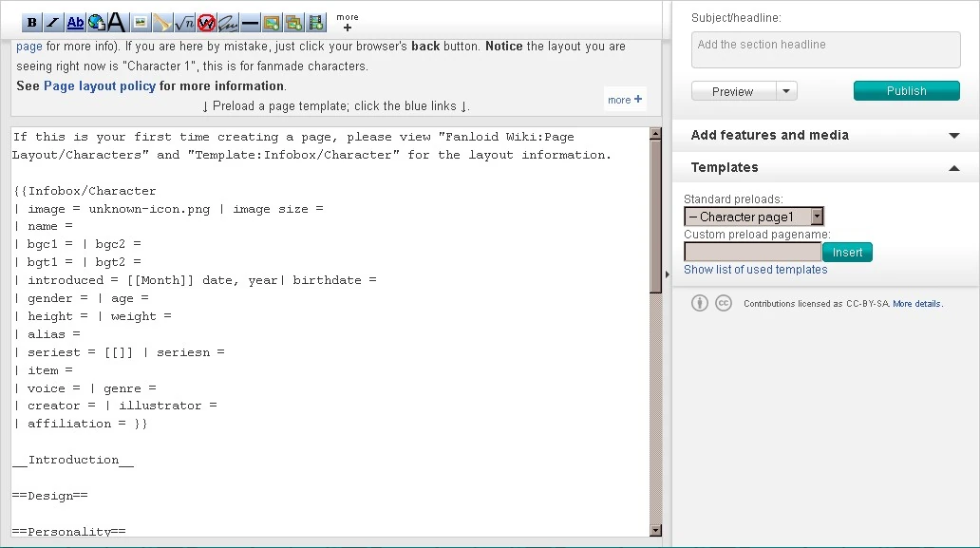Click the add video filmstrip icon
The height and width of the screenshot is (548, 980).
pyautogui.click(x=316, y=23)
